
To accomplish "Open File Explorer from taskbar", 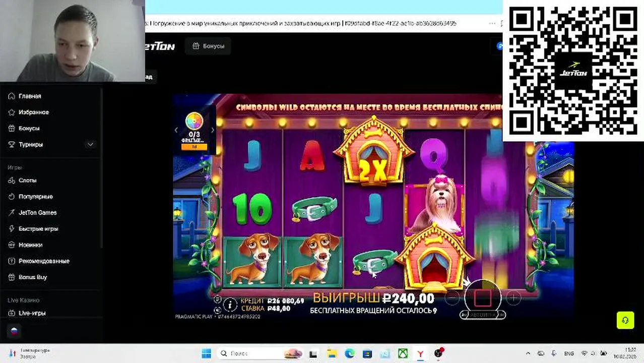I will 332,353.
